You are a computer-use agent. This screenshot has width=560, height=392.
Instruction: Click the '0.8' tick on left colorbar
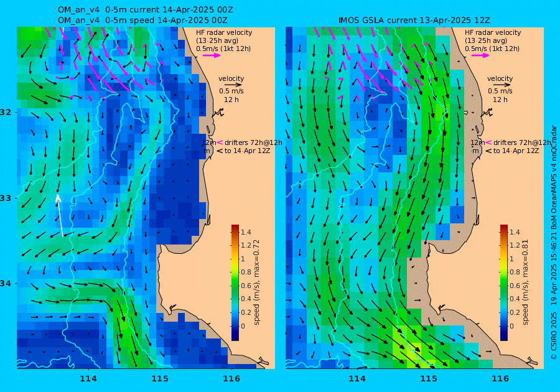pyautogui.click(x=246, y=273)
